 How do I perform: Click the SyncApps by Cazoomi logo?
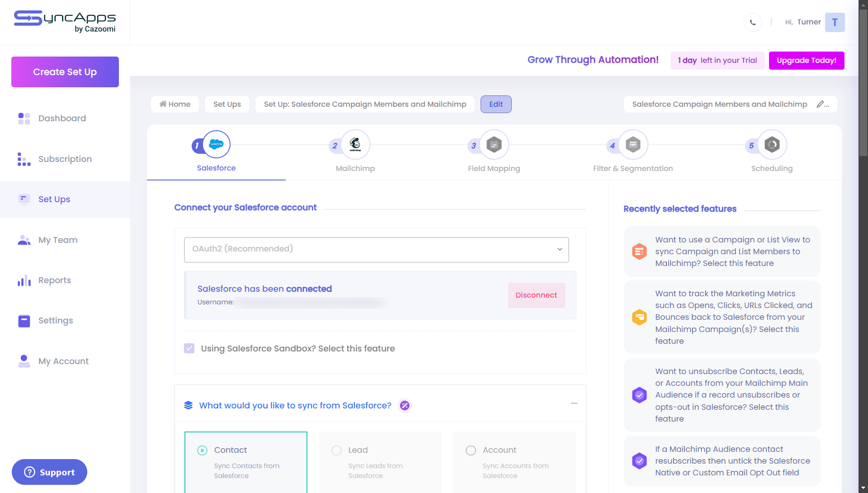[x=65, y=22]
